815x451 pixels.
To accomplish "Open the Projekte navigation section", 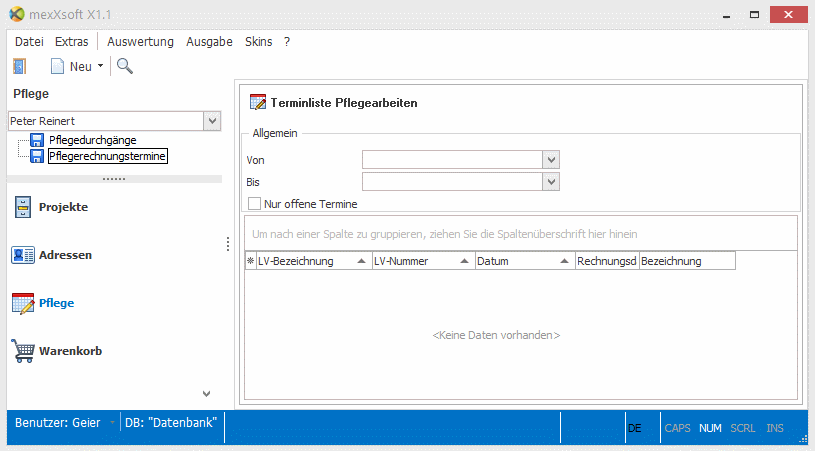I will [x=63, y=207].
